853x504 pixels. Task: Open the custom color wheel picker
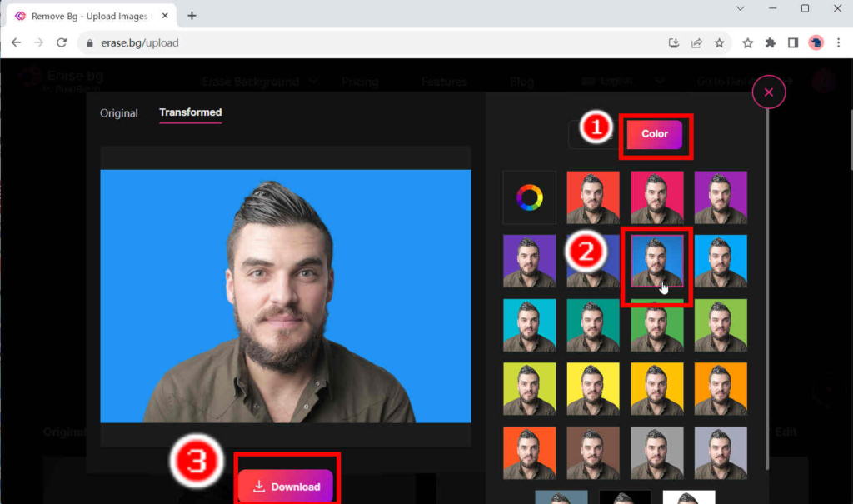[529, 197]
